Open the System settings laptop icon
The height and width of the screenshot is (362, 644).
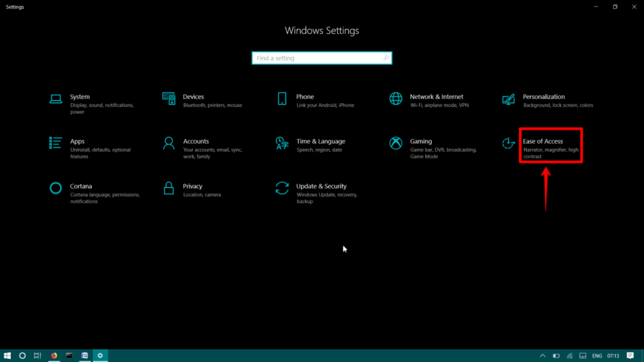[55, 99]
